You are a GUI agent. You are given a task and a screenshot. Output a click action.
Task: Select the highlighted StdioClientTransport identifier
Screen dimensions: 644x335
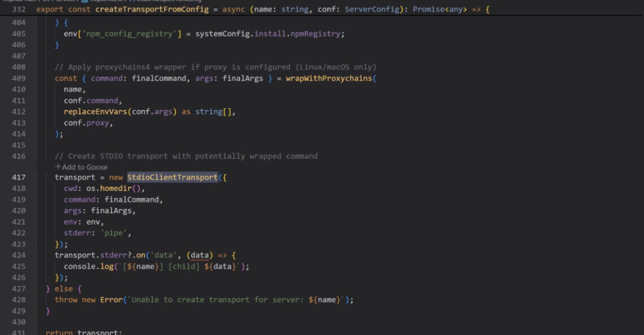pos(172,177)
